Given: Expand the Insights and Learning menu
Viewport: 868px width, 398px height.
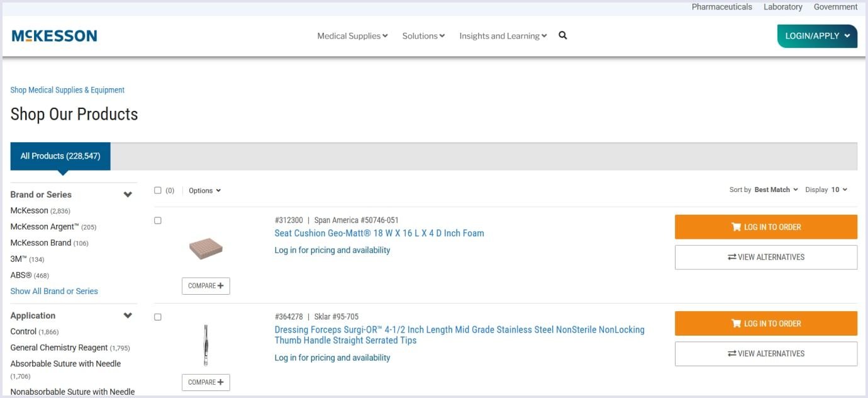Looking at the screenshot, I should click(503, 36).
